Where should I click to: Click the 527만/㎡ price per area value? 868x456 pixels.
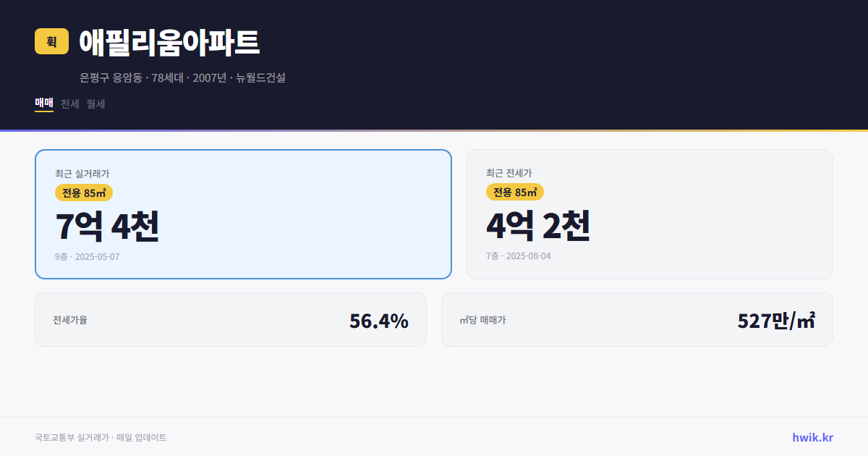pyautogui.click(x=775, y=319)
